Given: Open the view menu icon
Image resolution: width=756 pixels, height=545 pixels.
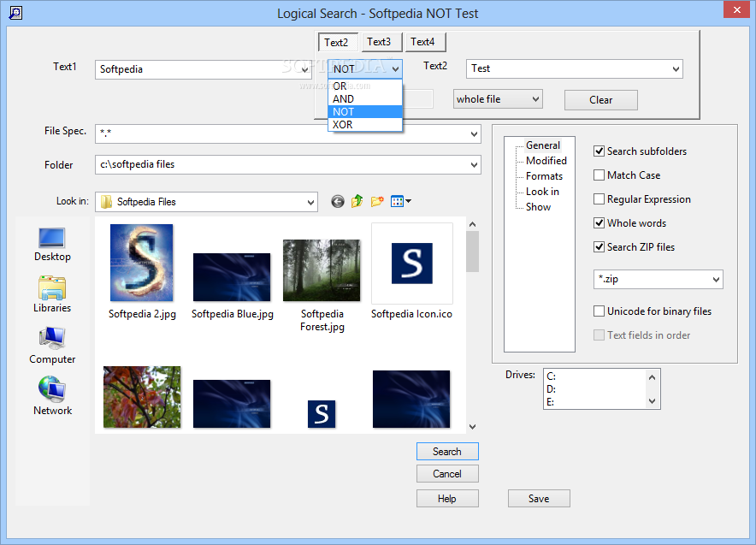Looking at the screenshot, I should [400, 201].
